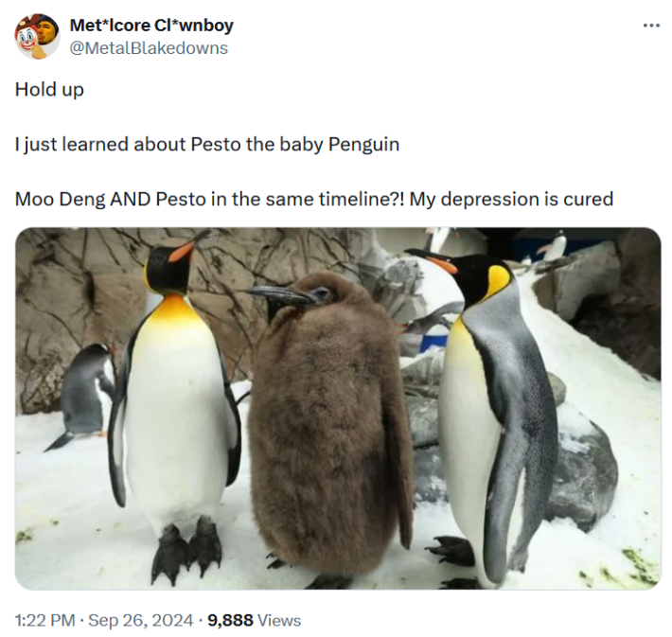Click the distant penguin in top-right background
This screenshot has width=672, height=637.
coord(556,246)
